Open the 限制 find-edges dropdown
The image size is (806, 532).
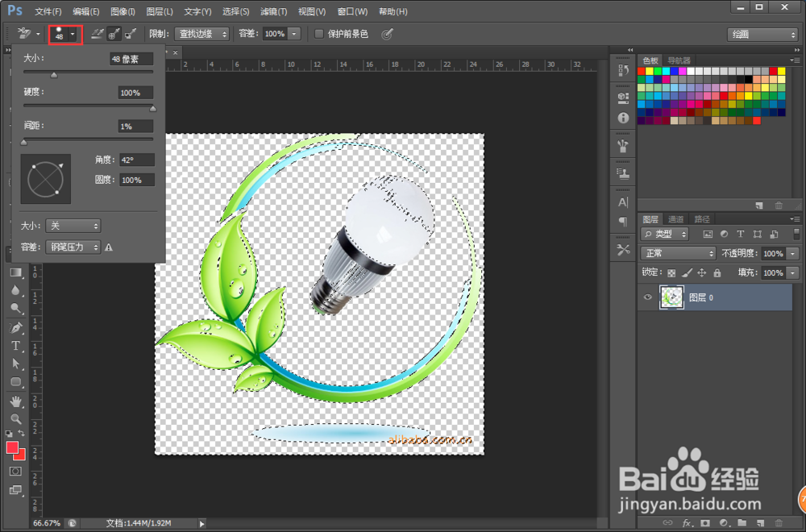[201, 34]
